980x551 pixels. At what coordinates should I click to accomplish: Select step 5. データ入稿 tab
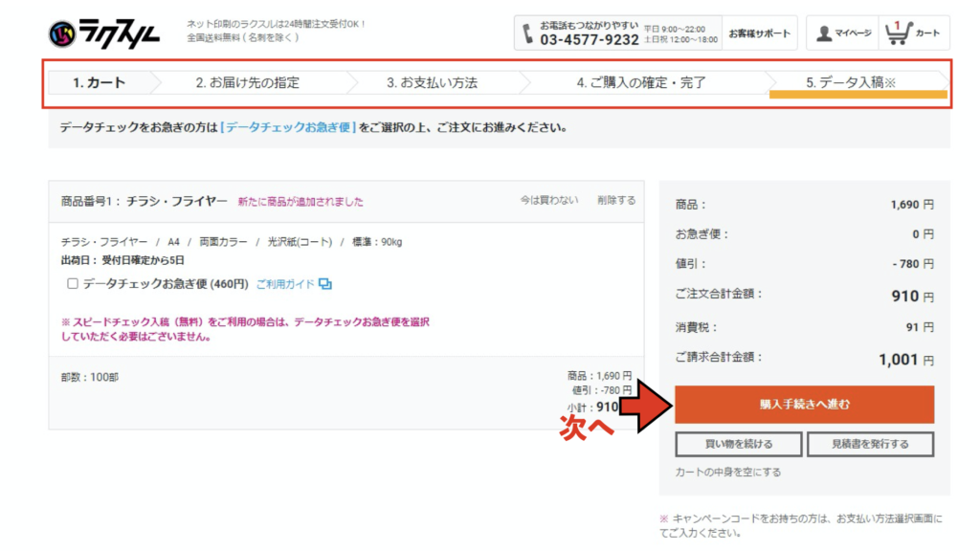click(x=850, y=83)
